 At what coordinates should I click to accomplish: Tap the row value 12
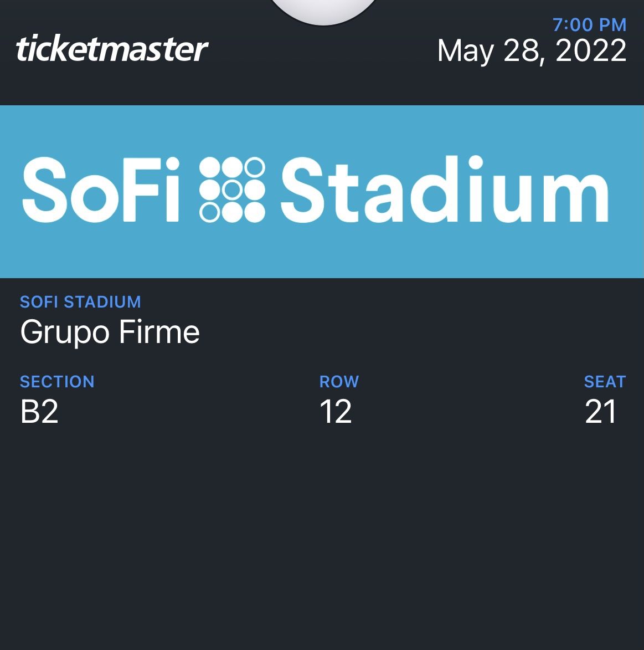click(336, 412)
